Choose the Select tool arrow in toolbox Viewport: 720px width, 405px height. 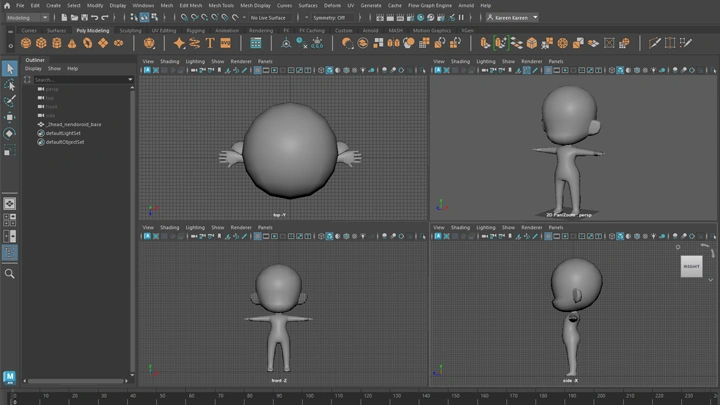coord(10,69)
